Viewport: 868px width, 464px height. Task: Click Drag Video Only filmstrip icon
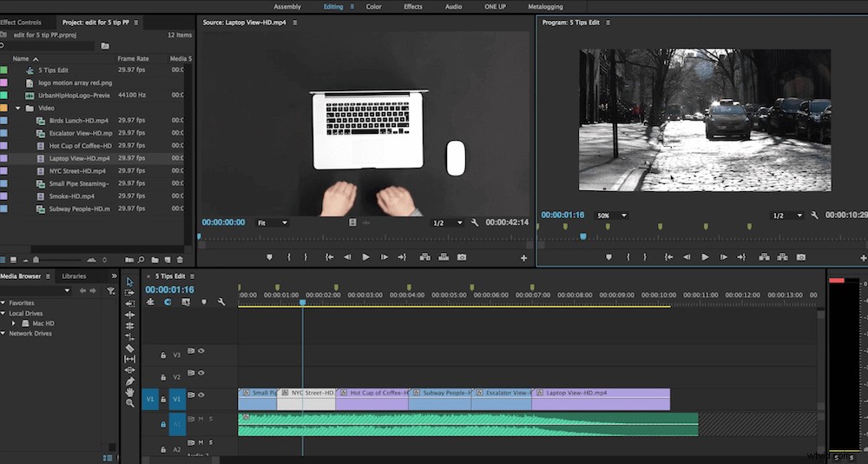click(x=352, y=222)
